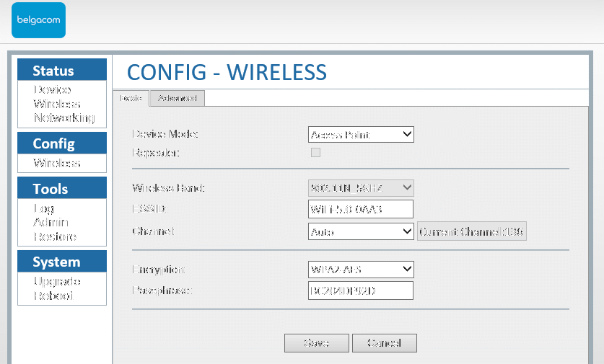Select the Basic tab
This screenshot has width=604, height=364.
[131, 98]
